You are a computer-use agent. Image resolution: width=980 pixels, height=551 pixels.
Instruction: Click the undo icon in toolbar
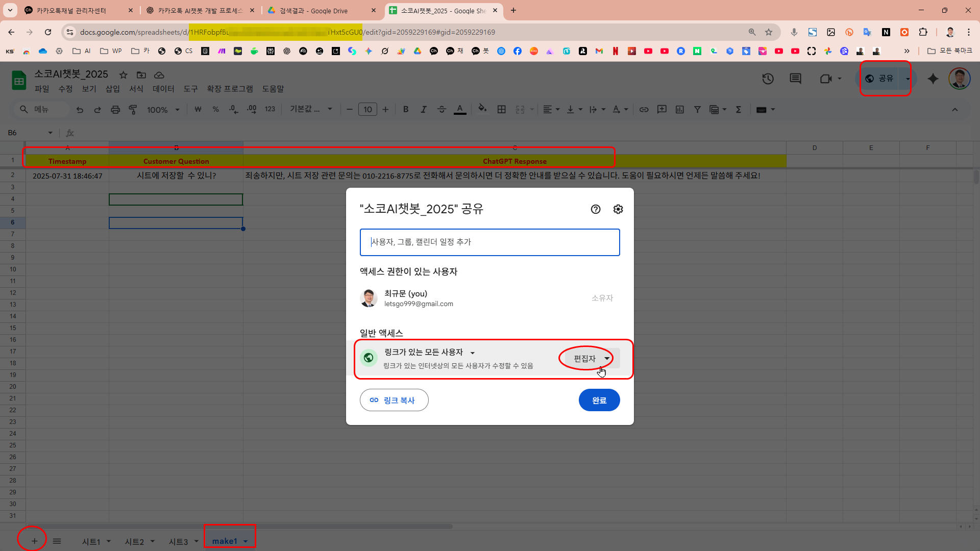(x=80, y=109)
